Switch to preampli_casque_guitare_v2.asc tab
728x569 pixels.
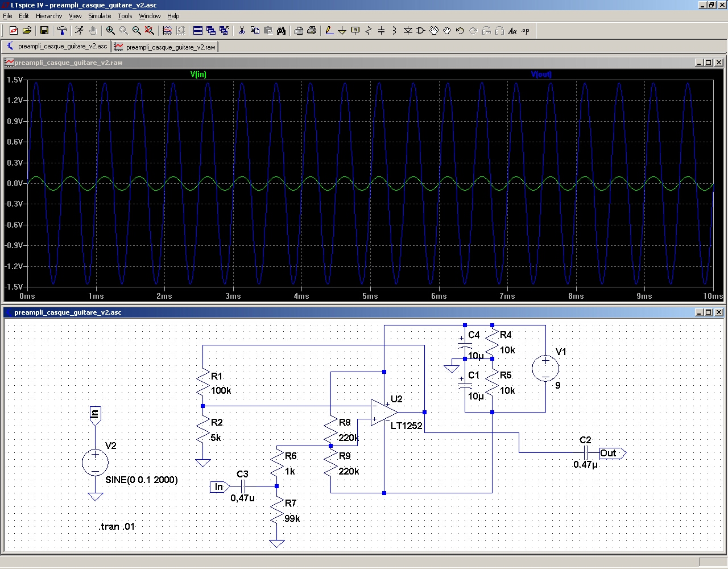(57, 46)
